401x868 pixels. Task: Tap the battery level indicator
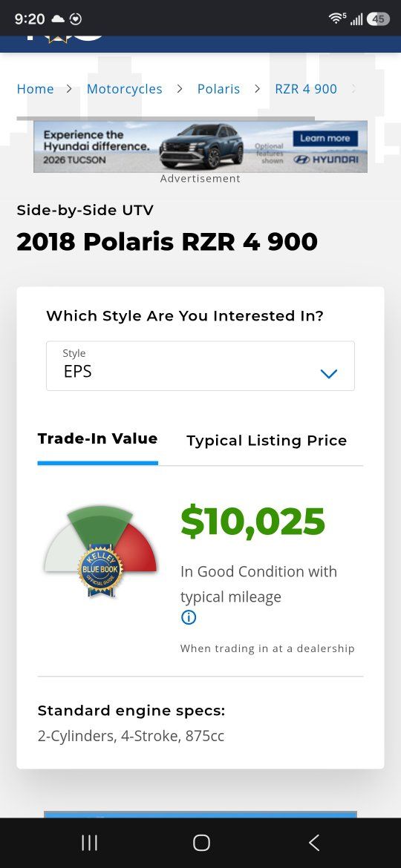(378, 19)
